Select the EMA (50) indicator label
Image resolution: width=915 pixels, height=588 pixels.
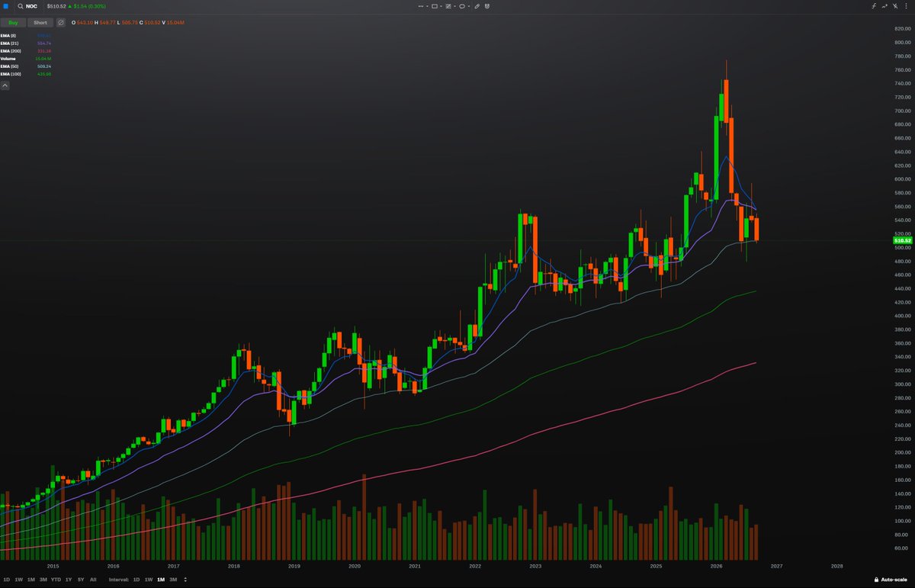pos(9,66)
